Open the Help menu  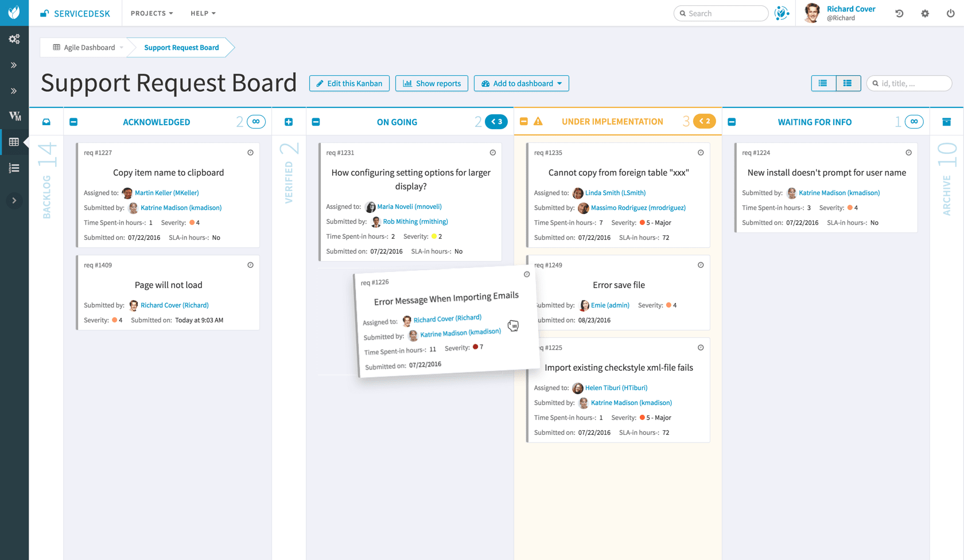click(x=203, y=13)
